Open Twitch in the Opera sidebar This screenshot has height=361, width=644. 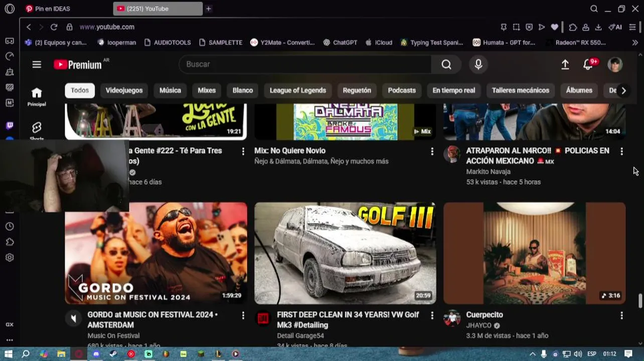click(10, 125)
